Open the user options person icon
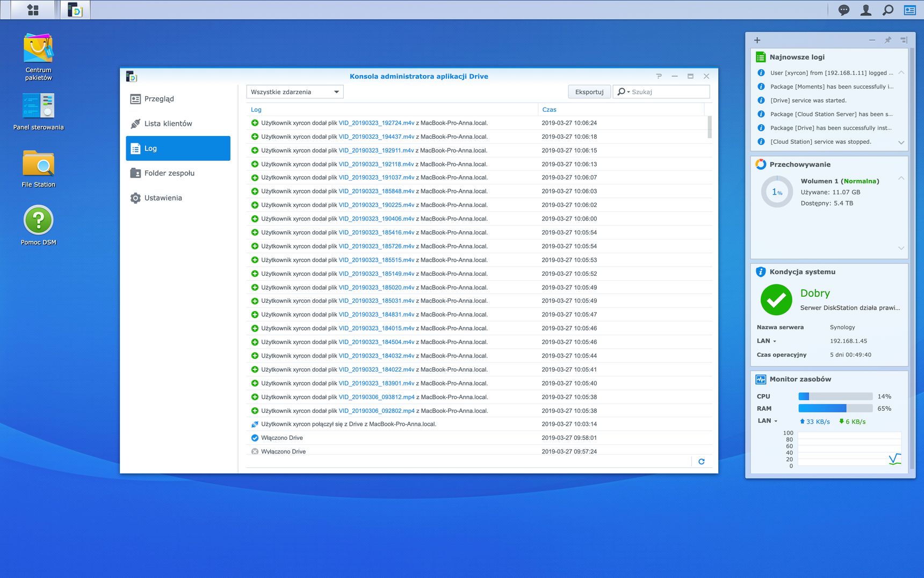 coord(866,10)
